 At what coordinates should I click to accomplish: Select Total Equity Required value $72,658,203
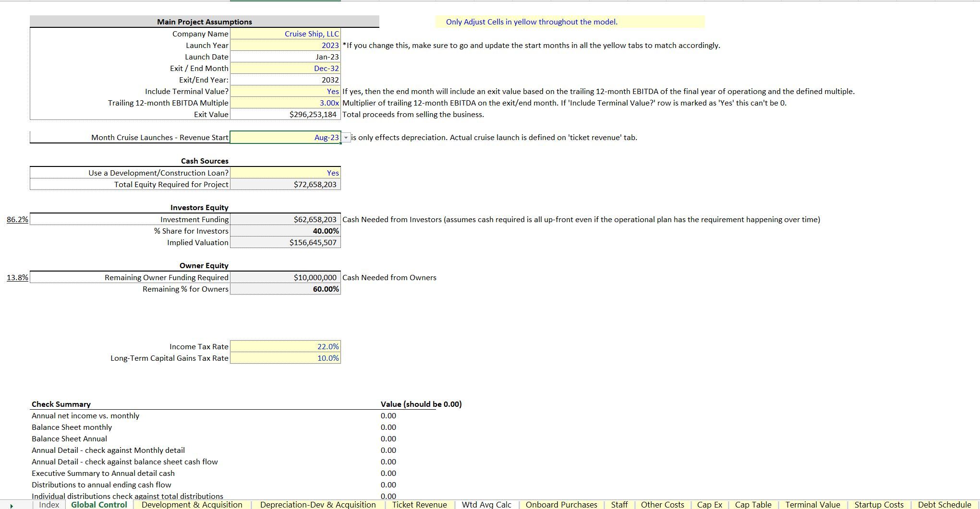point(285,184)
